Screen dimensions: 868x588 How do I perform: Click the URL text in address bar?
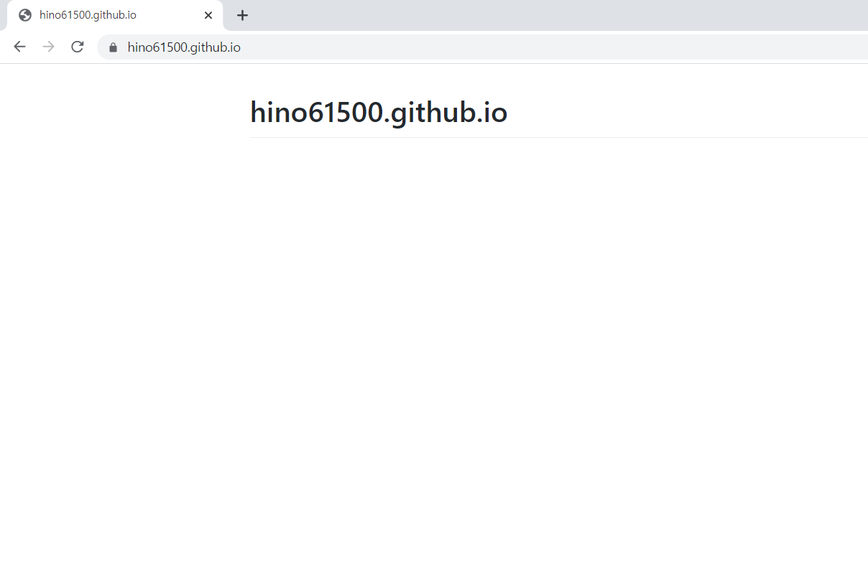point(184,47)
